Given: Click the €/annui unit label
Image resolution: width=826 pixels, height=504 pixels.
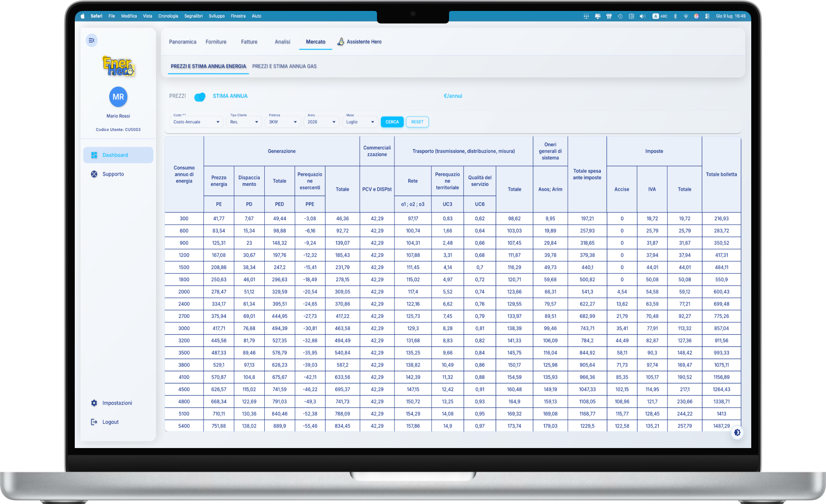Looking at the screenshot, I should (x=453, y=96).
